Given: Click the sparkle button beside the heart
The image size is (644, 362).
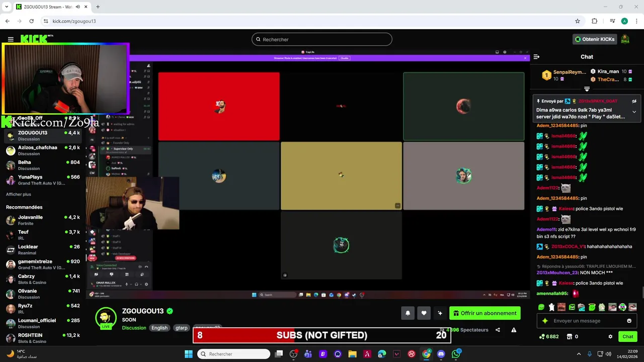Looking at the screenshot, I should click(440, 313).
